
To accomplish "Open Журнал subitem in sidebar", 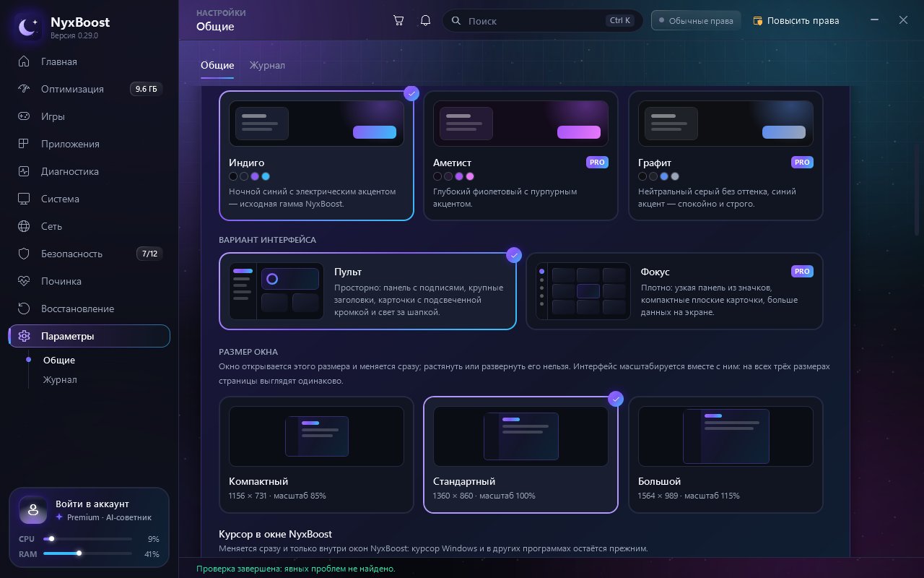I will 60,379.
